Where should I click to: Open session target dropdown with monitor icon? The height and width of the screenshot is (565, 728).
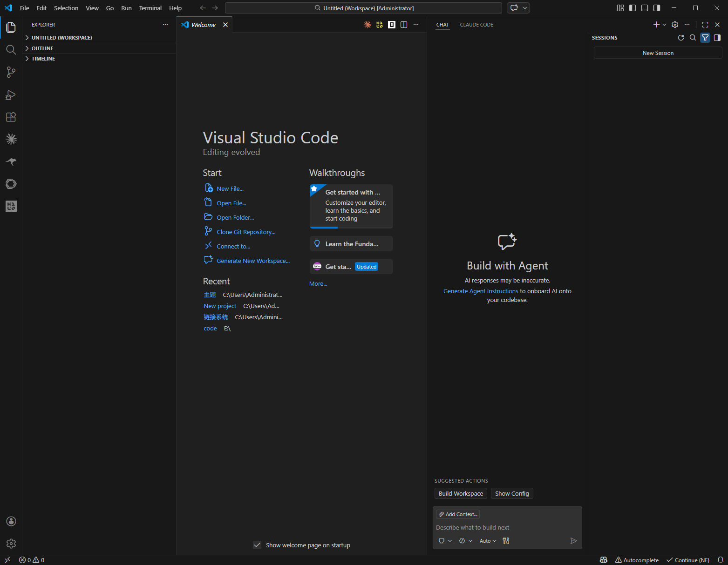[x=445, y=541]
